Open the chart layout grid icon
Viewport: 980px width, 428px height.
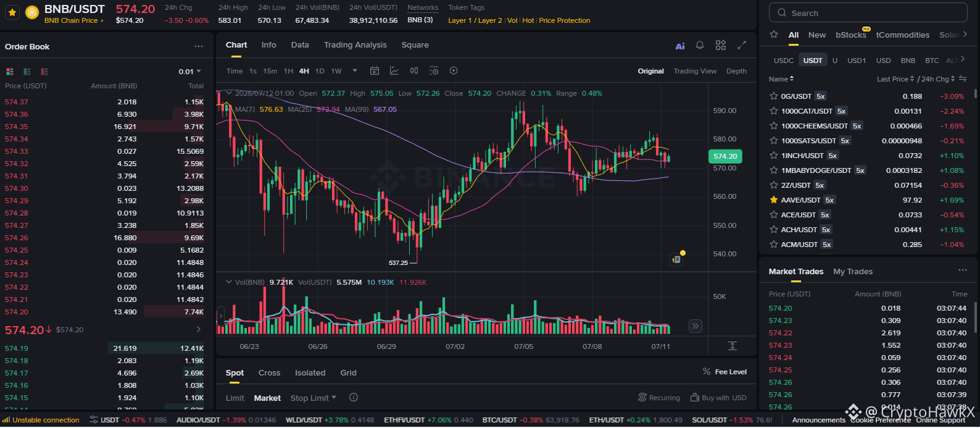(721, 45)
